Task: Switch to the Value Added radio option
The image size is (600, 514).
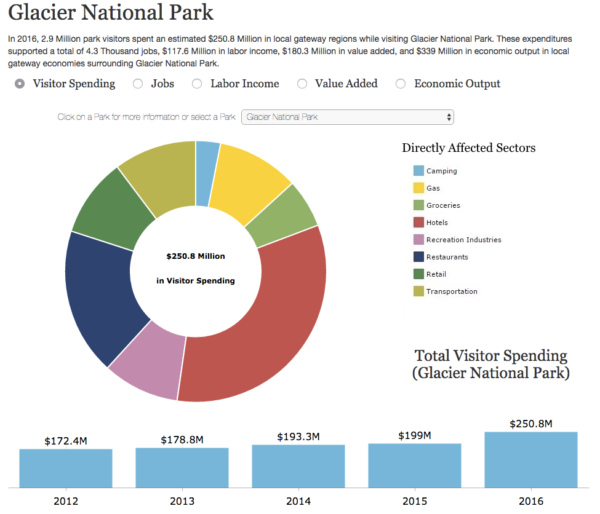Action: (300, 84)
